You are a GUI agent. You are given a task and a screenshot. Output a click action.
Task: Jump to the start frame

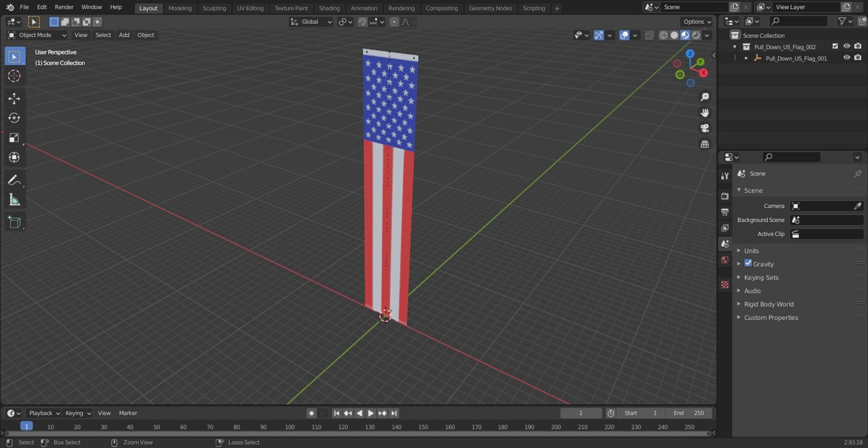pos(336,413)
